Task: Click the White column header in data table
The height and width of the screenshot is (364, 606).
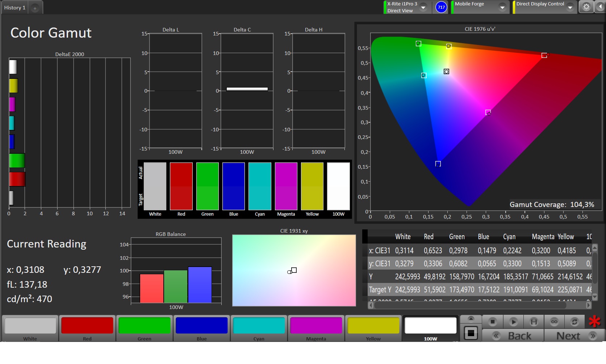Action: (403, 237)
